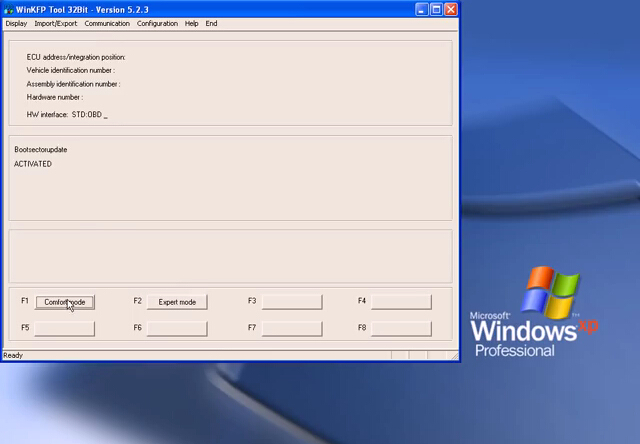Click the 'Bootsectorupdate' label
The height and width of the screenshot is (444, 640).
[40, 150]
